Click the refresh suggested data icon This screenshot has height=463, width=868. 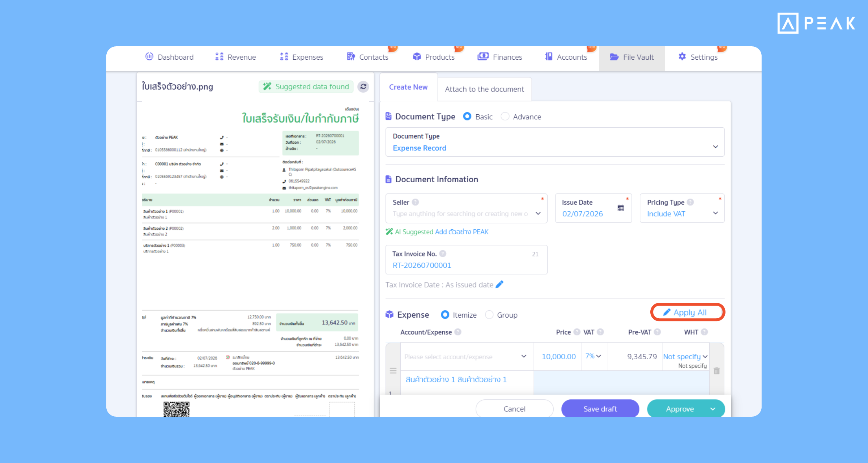363,87
